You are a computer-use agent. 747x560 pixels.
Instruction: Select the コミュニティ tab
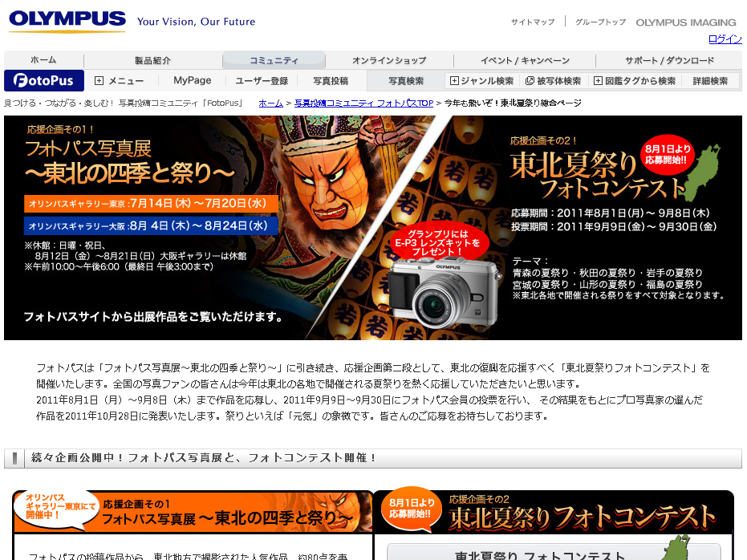pyautogui.click(x=274, y=60)
